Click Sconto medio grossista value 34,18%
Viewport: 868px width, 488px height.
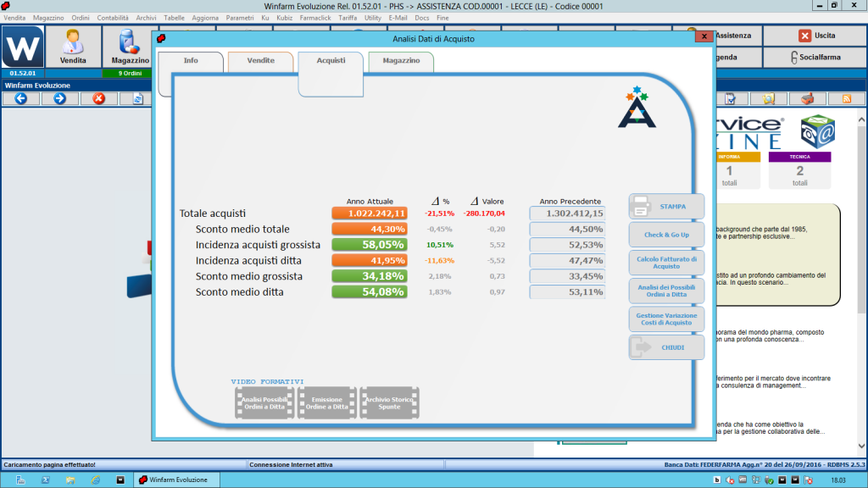370,276
